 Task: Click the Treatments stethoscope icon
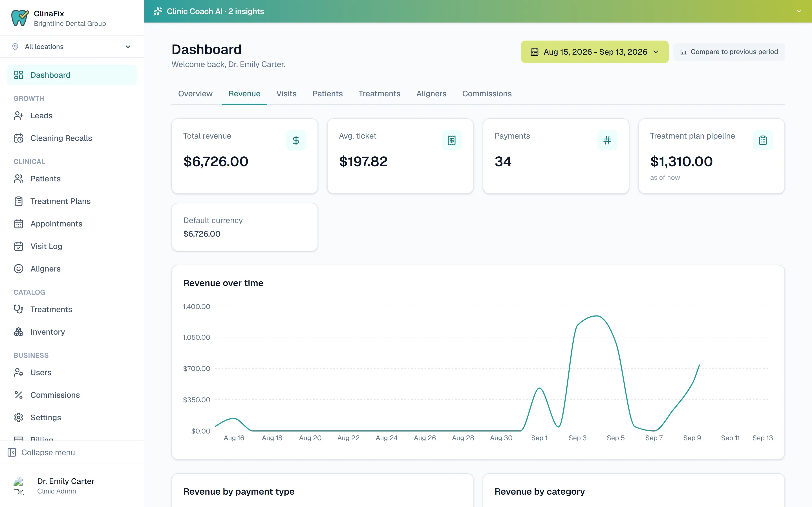(x=18, y=309)
